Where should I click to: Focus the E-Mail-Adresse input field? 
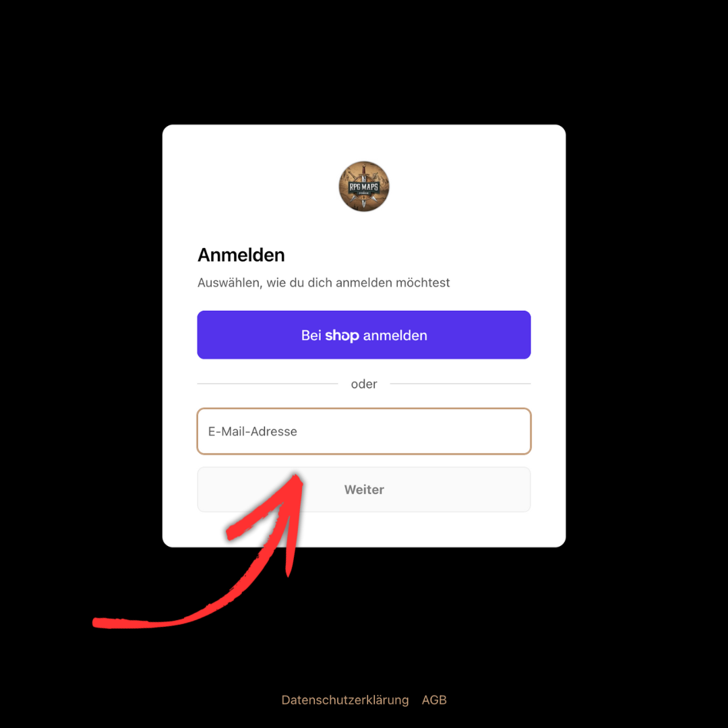[x=363, y=431]
